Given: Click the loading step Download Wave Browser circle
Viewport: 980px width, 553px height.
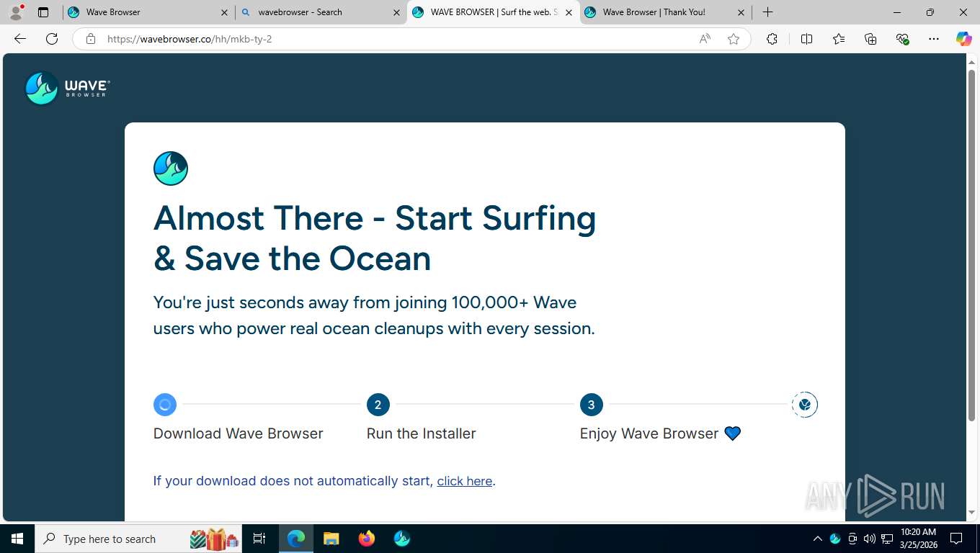Looking at the screenshot, I should 165,405.
